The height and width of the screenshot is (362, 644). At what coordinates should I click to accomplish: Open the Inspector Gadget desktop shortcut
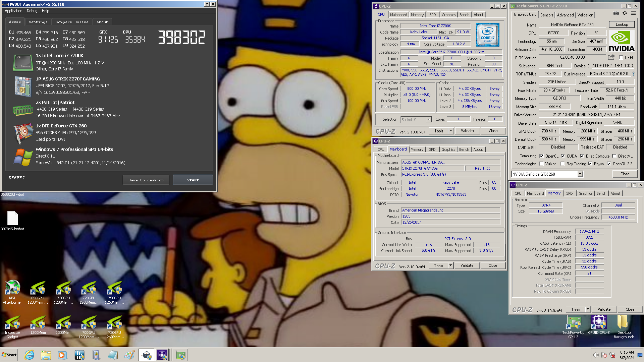pyautogui.click(x=12, y=327)
